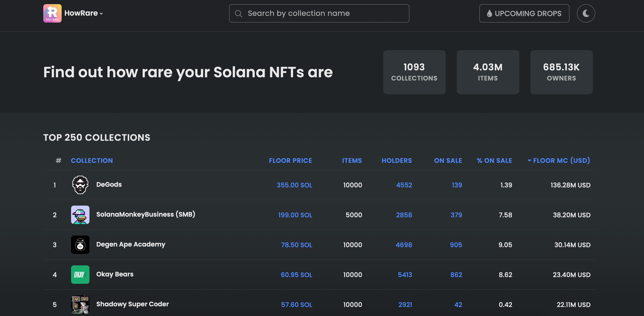Expand the COLLECTION column header dropdown
Screen dimensions: 644x316
pyautogui.click(x=92, y=160)
